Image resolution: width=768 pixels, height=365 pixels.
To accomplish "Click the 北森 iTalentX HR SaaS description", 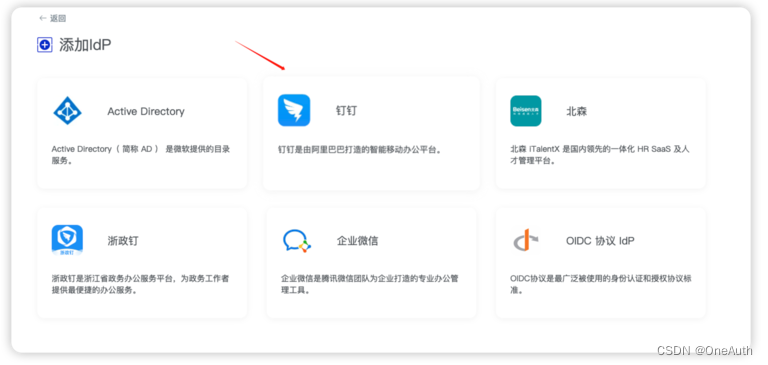I will click(600, 155).
